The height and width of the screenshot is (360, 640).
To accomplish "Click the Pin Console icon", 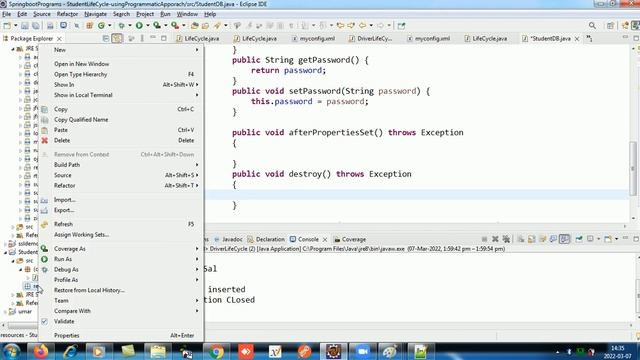I will click(579, 239).
